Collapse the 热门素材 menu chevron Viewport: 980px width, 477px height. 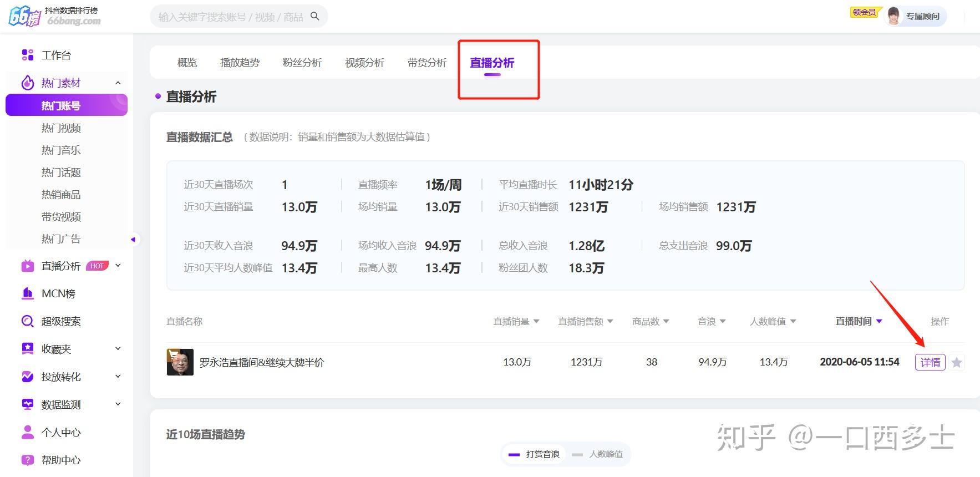point(118,83)
